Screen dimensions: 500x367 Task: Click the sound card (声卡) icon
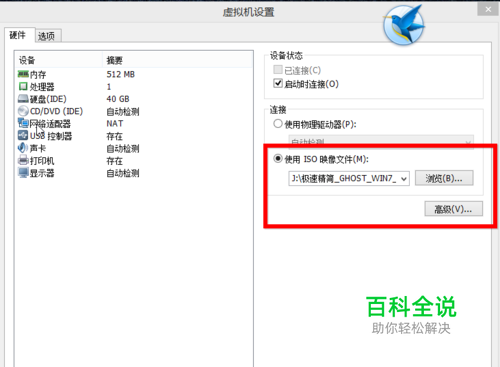point(23,148)
